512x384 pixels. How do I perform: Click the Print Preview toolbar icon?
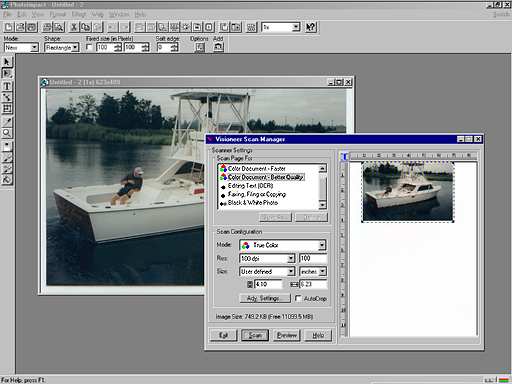59,27
